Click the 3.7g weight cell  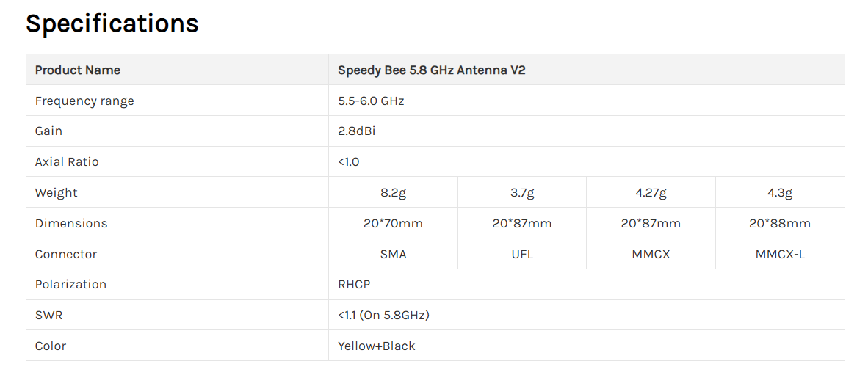[522, 192]
